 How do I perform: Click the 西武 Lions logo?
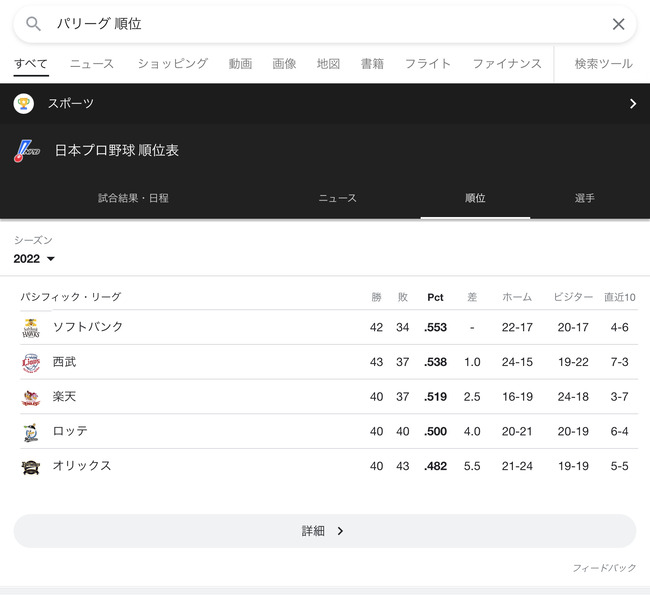pyautogui.click(x=31, y=363)
